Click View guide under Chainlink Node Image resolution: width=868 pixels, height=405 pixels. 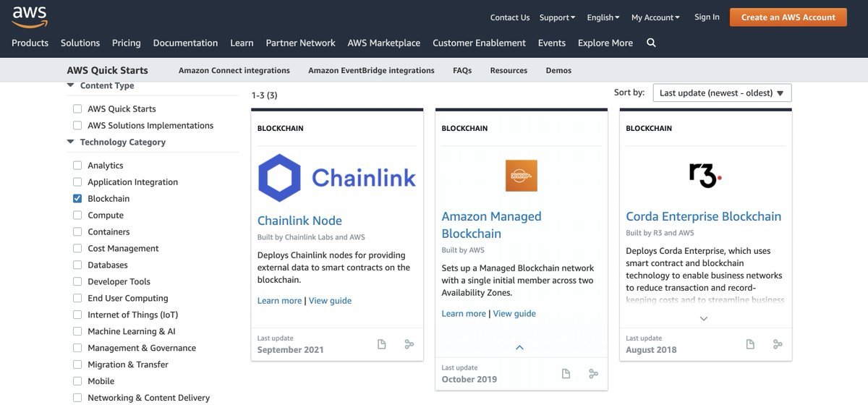pyautogui.click(x=330, y=300)
